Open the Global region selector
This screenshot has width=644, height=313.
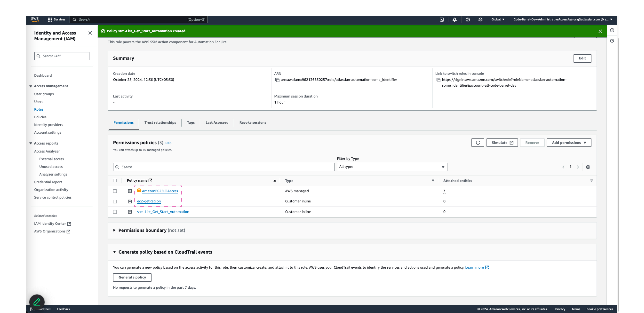pos(498,19)
